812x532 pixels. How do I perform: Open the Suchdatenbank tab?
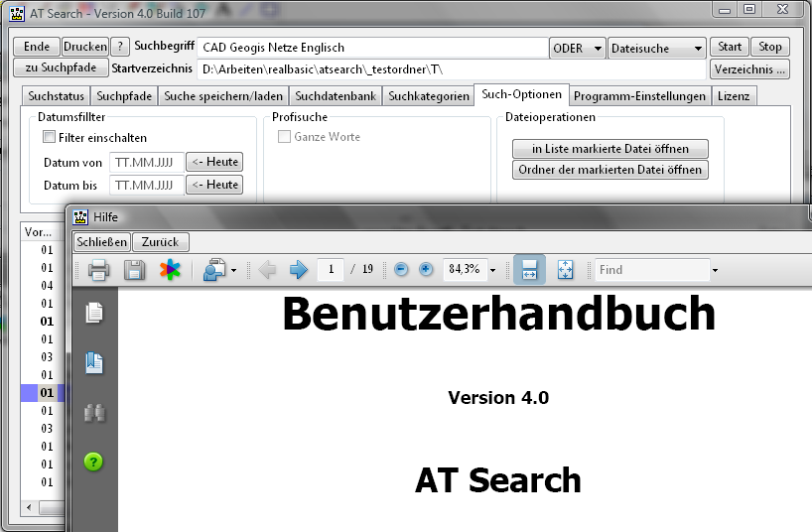tap(336, 96)
